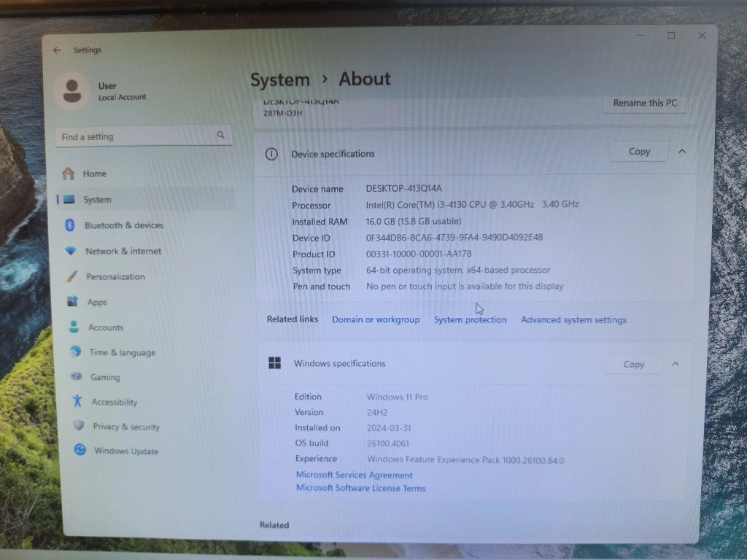The height and width of the screenshot is (560, 747).
Task: Copy the Windows specifications
Action: pos(633,365)
